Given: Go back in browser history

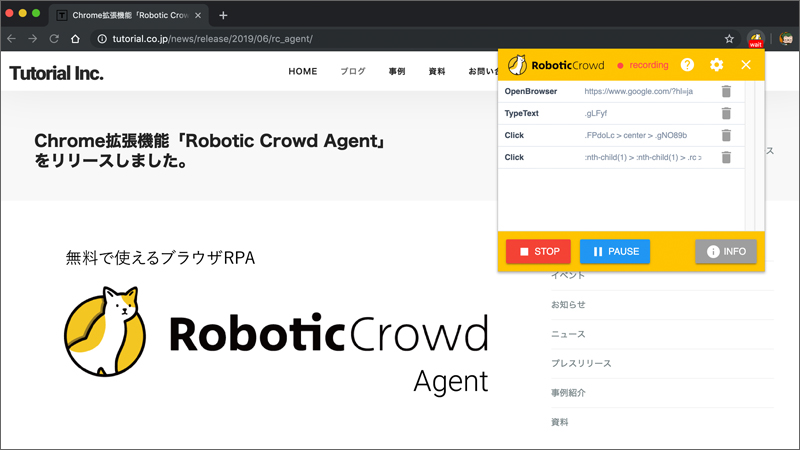Looking at the screenshot, I should pyautogui.click(x=11, y=39).
